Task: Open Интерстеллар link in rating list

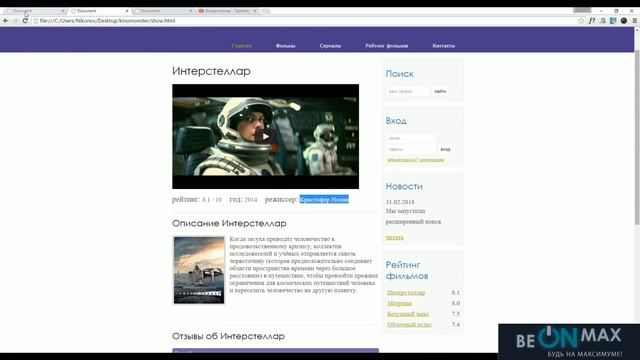Action: [x=406, y=293]
